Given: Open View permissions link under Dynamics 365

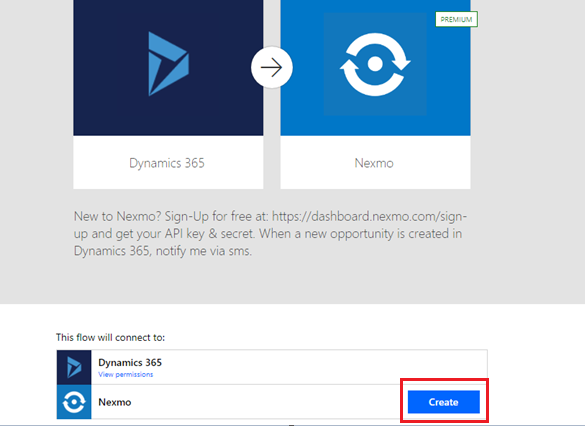Looking at the screenshot, I should [x=125, y=374].
